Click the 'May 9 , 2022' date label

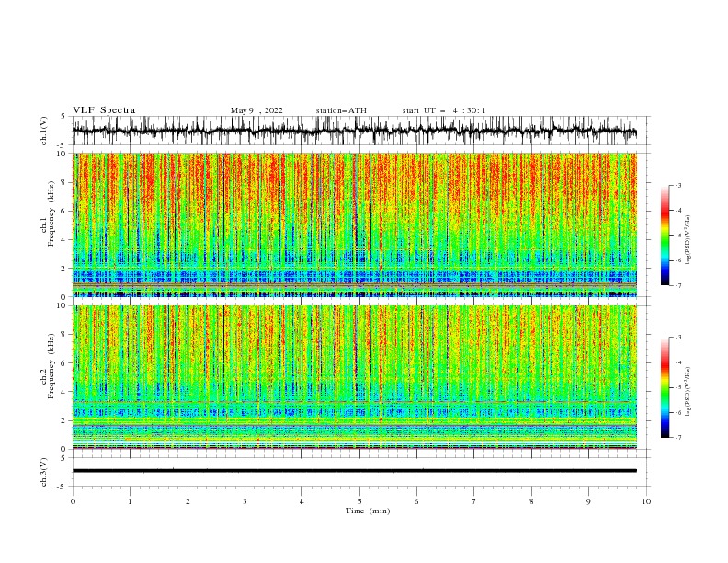tap(256, 110)
